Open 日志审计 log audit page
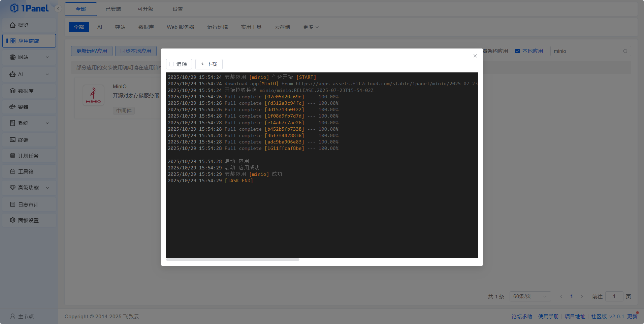 tap(29, 204)
